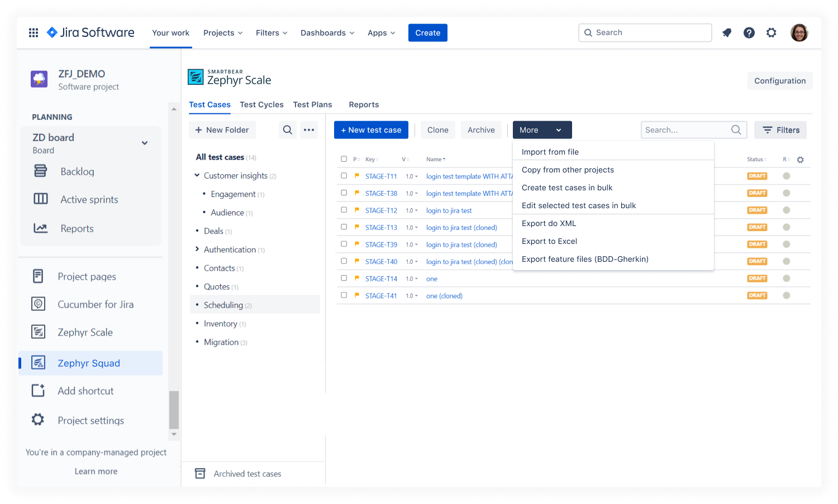Expand the ZD board chevron
The height and width of the screenshot is (504, 838).
(x=145, y=143)
